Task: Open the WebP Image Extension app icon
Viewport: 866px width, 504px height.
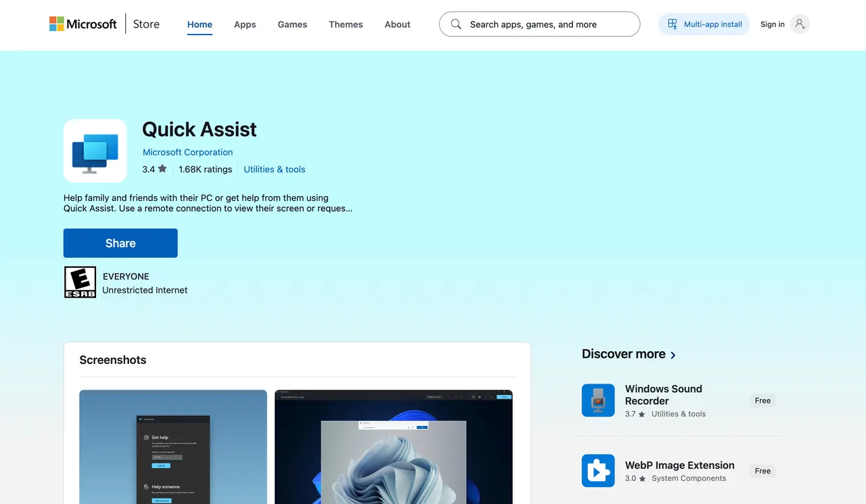Action: 598,471
